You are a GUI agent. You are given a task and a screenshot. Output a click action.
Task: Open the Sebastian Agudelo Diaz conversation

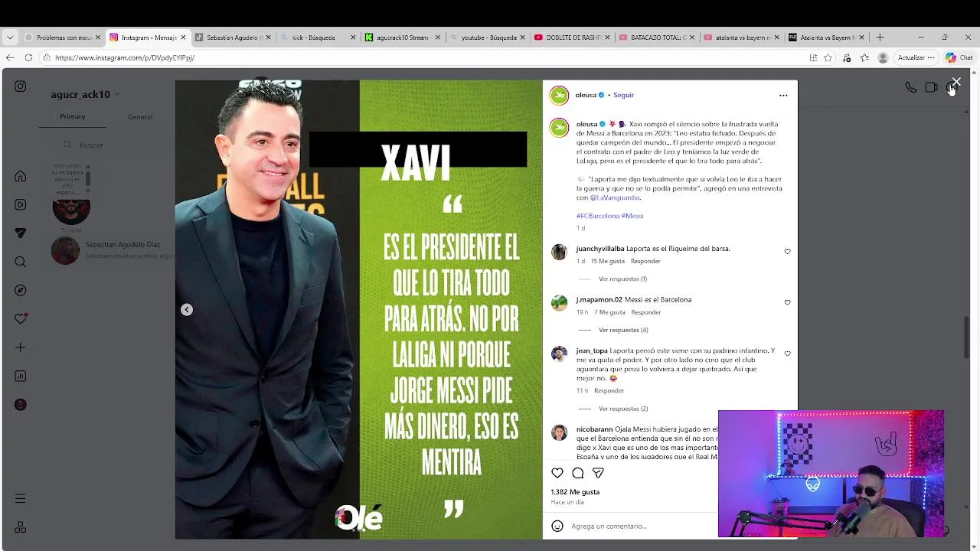coord(112,249)
